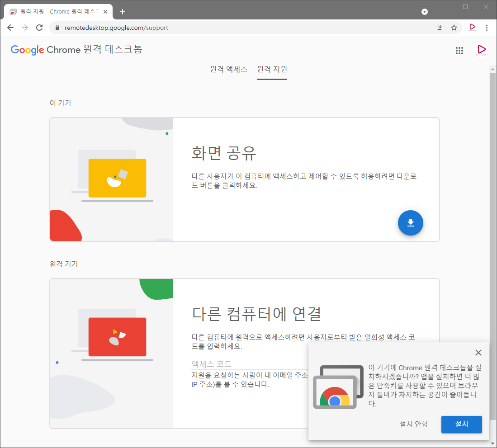Click the scrollbar up arrow
497x448 pixels.
tap(492, 69)
